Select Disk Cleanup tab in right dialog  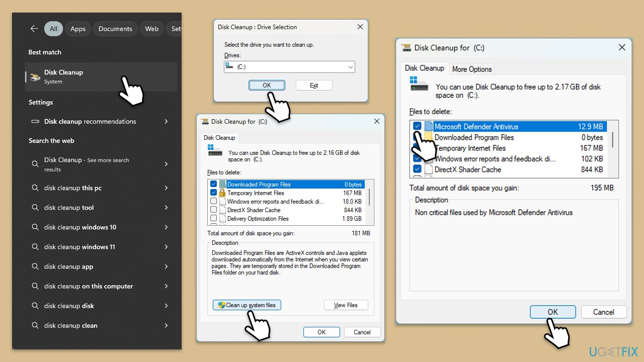(x=425, y=68)
